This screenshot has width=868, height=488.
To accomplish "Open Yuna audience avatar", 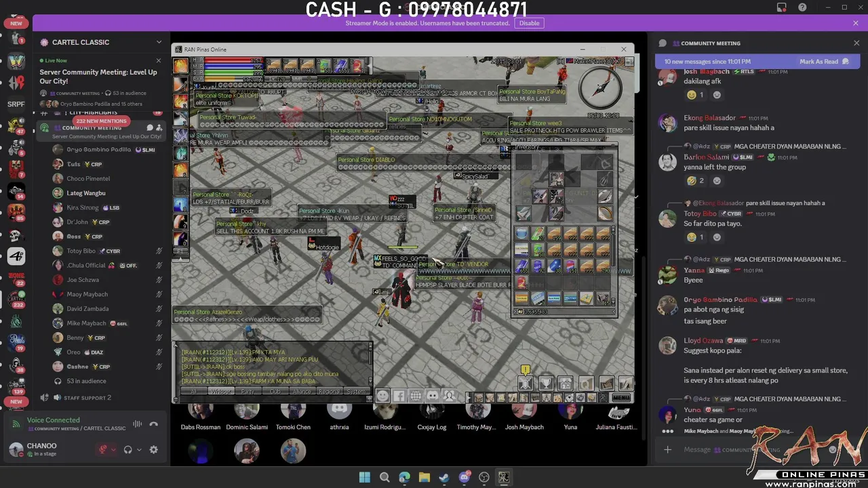I will [x=570, y=411].
